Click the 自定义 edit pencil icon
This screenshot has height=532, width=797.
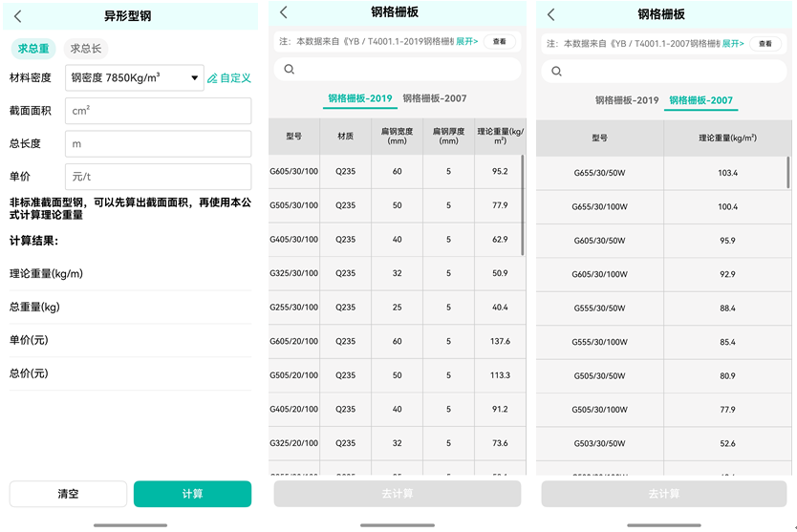(x=212, y=78)
